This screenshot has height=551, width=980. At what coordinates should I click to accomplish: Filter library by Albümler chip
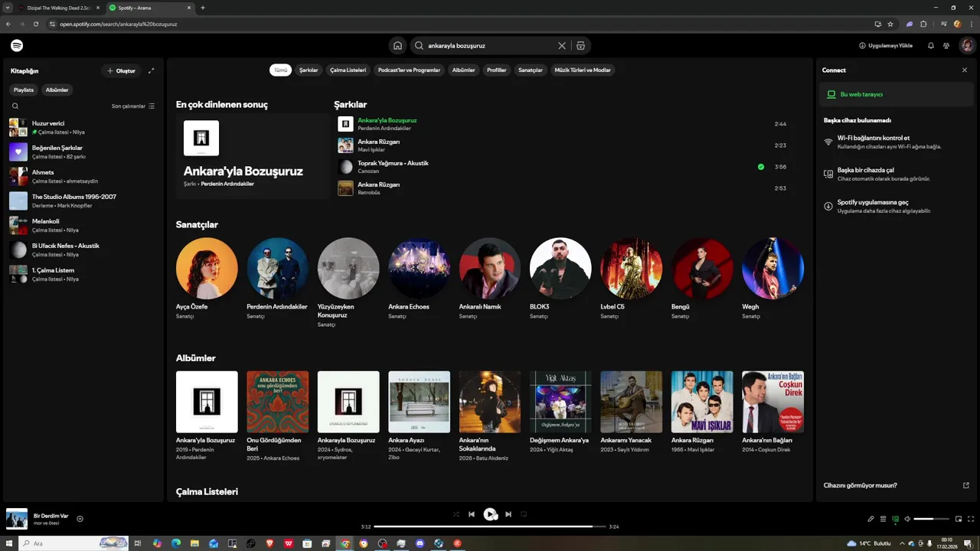57,90
